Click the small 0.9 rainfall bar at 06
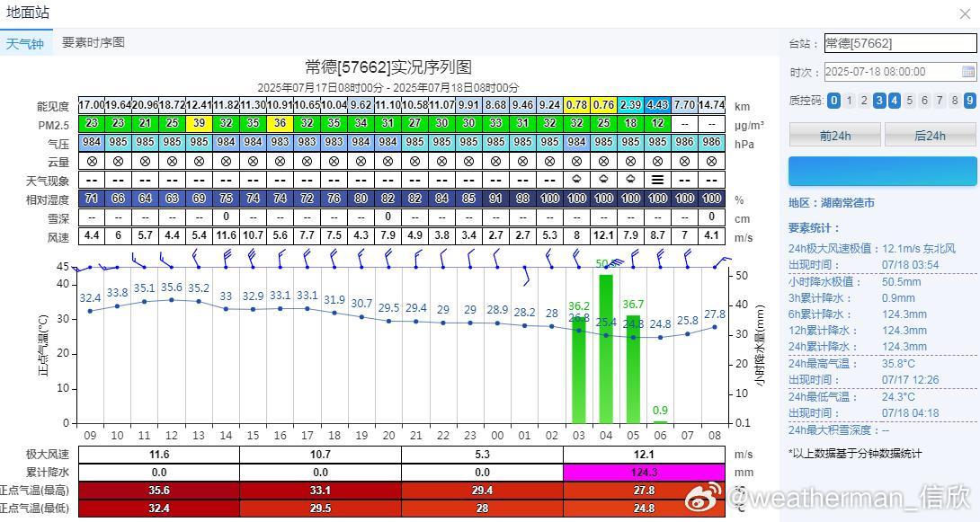The width and height of the screenshot is (980, 522). point(660,422)
